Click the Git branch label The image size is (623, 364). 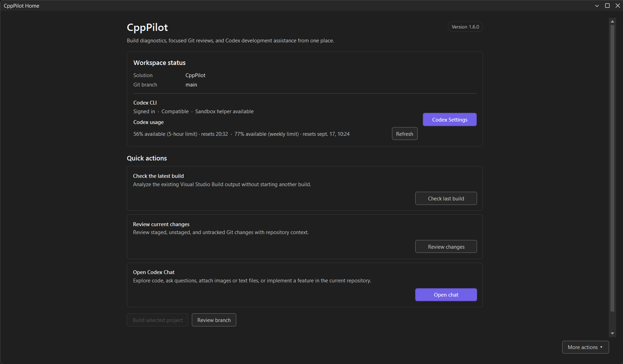click(x=145, y=85)
